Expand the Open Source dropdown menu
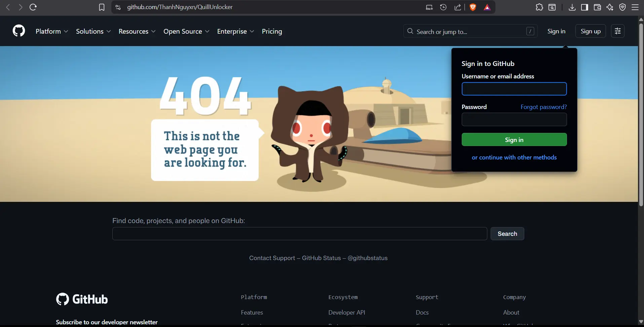The height and width of the screenshot is (327, 644). coord(186,31)
